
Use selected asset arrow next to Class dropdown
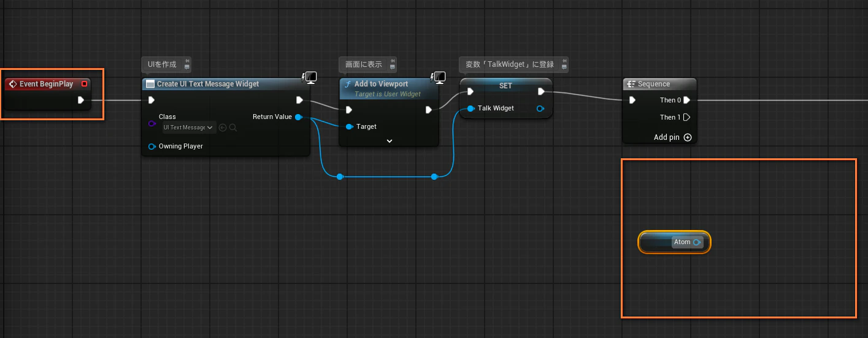223,128
